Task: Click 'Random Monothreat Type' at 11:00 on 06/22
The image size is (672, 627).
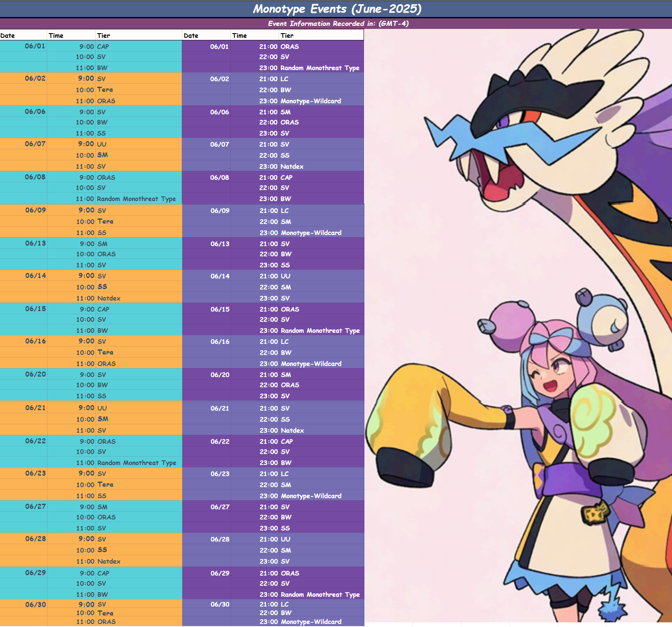Action: [137, 463]
